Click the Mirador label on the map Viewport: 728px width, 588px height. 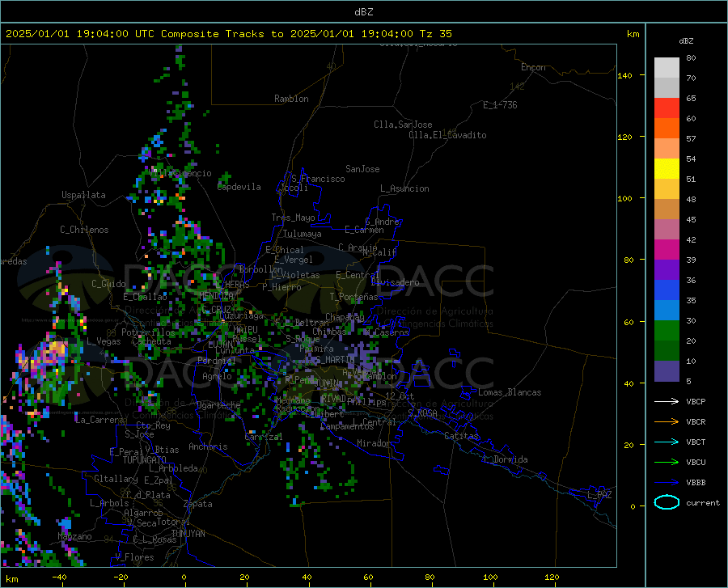(374, 443)
